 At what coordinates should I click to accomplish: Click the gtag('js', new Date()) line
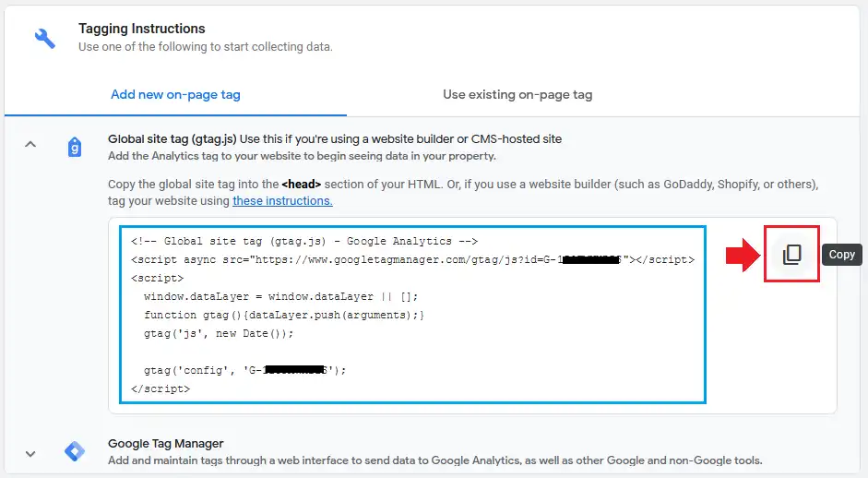[219, 333]
